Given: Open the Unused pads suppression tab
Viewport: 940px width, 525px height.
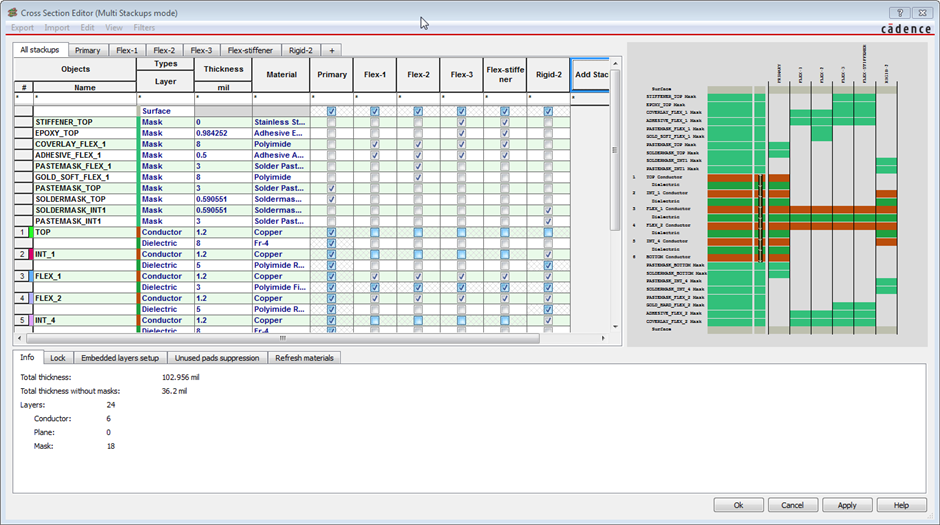Looking at the screenshot, I should pyautogui.click(x=217, y=358).
